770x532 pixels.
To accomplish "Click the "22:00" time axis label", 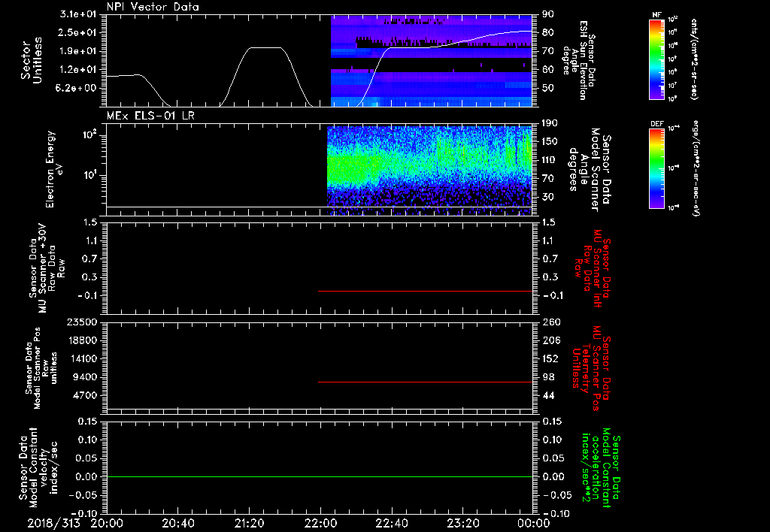I will [320, 523].
